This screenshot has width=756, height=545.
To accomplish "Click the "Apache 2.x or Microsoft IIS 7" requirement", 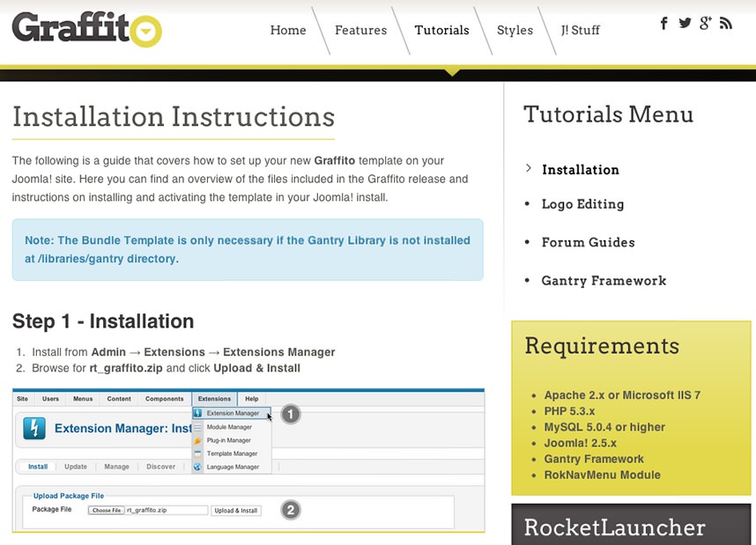I will pos(622,395).
